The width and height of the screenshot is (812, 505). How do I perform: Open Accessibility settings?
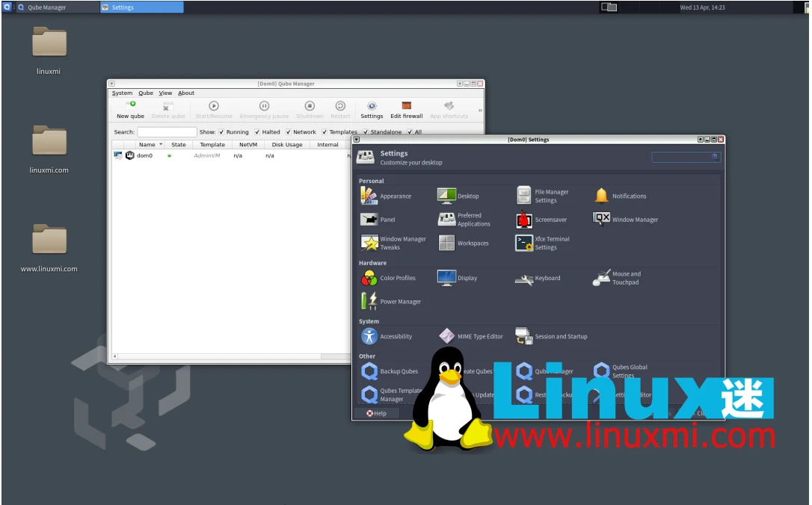click(x=387, y=336)
